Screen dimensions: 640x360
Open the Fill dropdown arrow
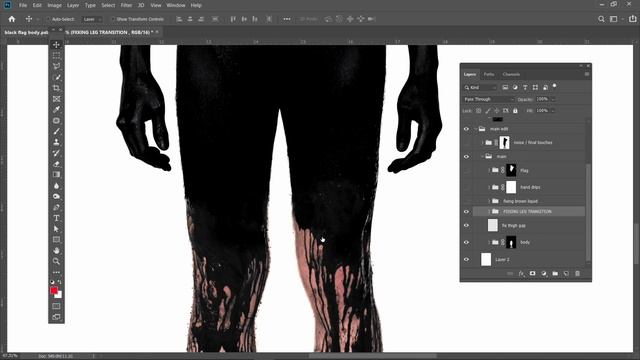(x=553, y=111)
